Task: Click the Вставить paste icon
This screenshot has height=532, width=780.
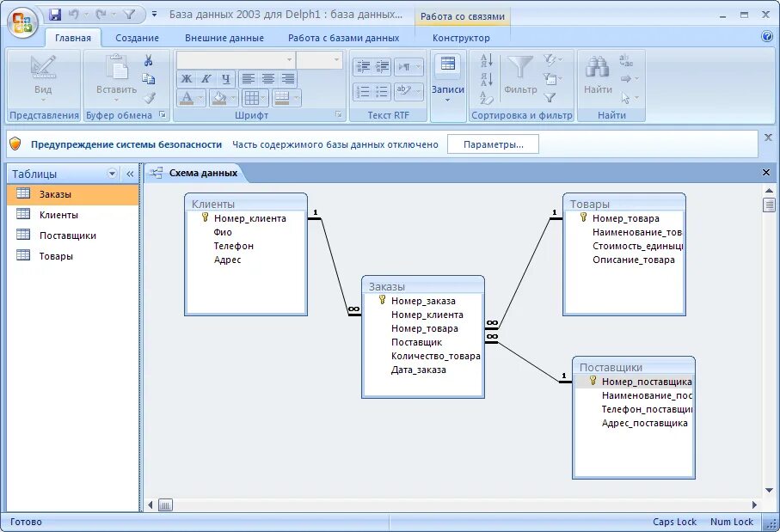Action: [x=116, y=68]
